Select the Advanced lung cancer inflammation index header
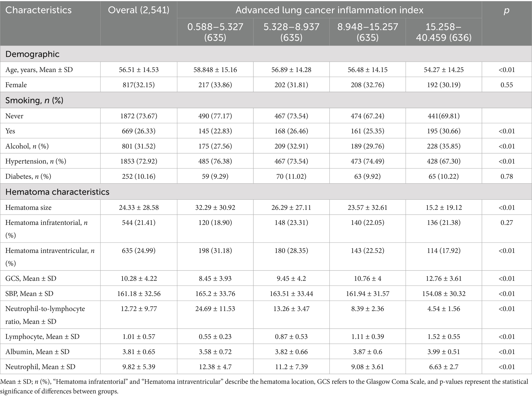Image resolution: width=532 pixels, height=397 pixels. point(329,10)
